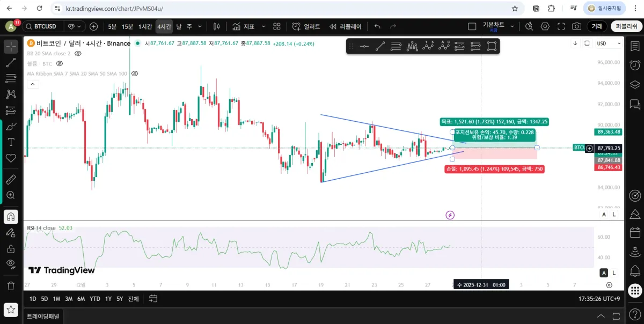
Task: Switch to 1시간 timeframe
Action: pyautogui.click(x=145, y=26)
